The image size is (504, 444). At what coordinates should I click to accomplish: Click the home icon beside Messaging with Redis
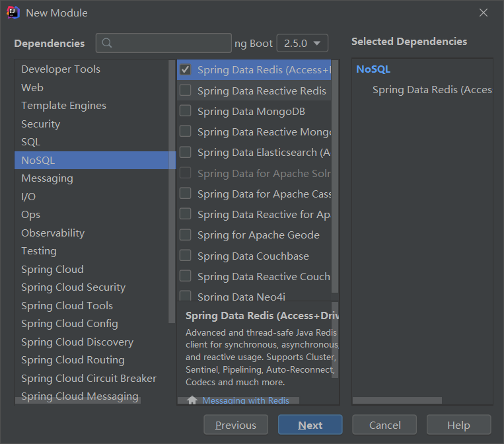pyautogui.click(x=192, y=400)
